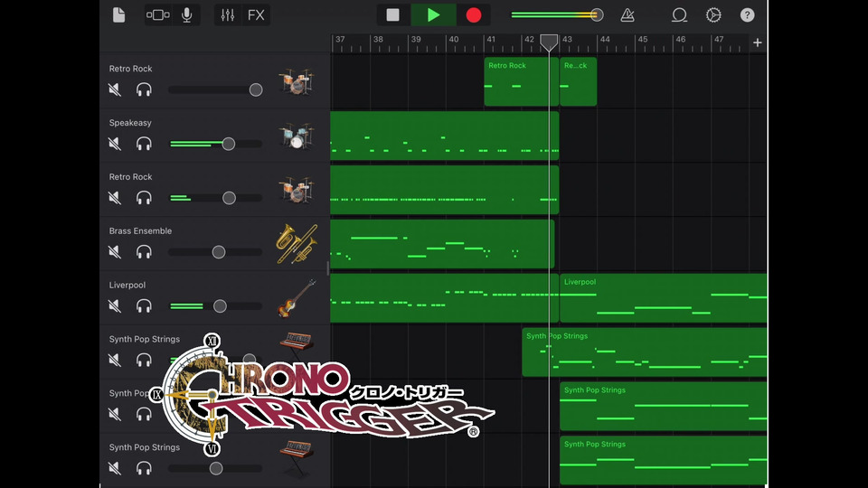This screenshot has width=868, height=488.
Task: Open the track controls mixer icon
Action: [x=228, y=15]
